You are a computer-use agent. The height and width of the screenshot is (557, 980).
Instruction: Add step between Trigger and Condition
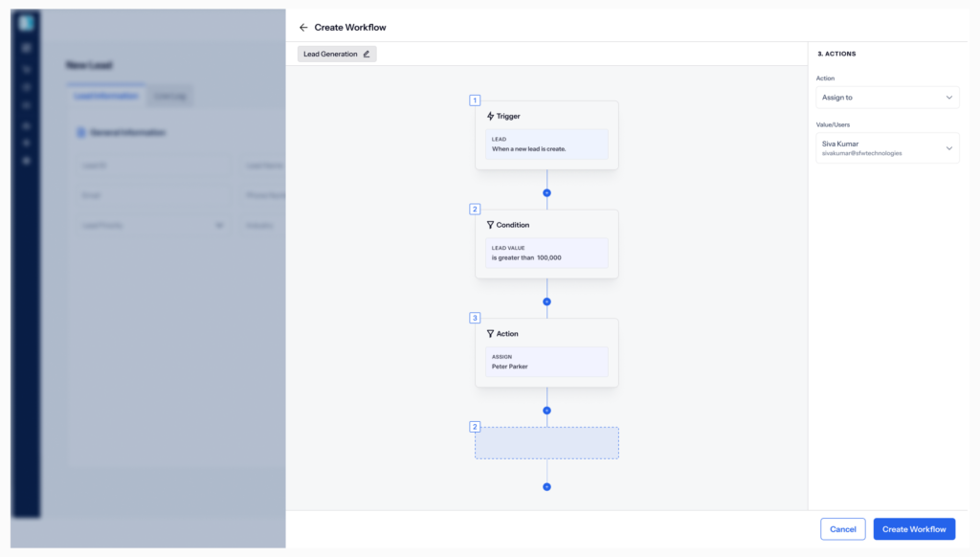546,193
